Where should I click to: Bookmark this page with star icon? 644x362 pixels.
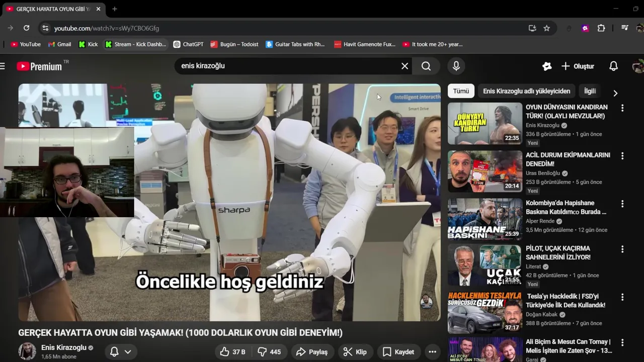click(x=546, y=28)
